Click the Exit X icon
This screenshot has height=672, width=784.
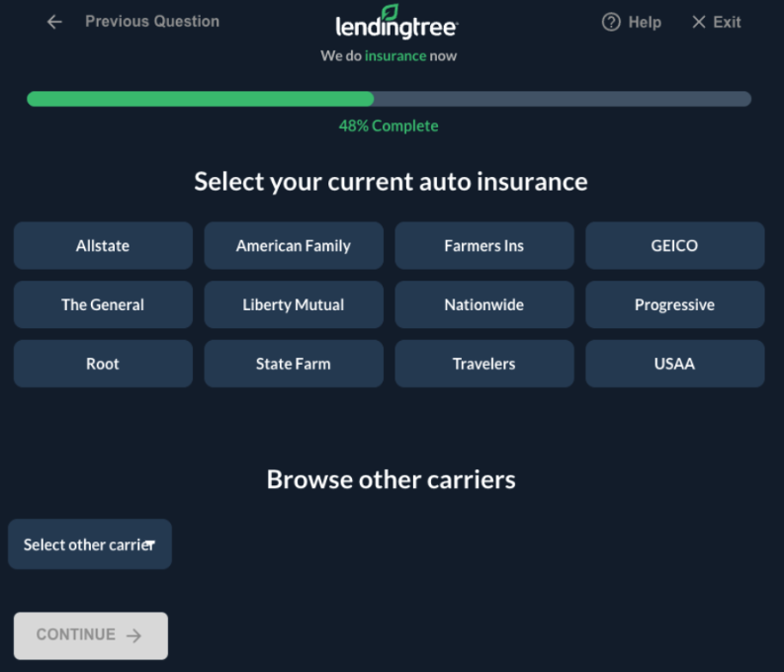(x=699, y=22)
